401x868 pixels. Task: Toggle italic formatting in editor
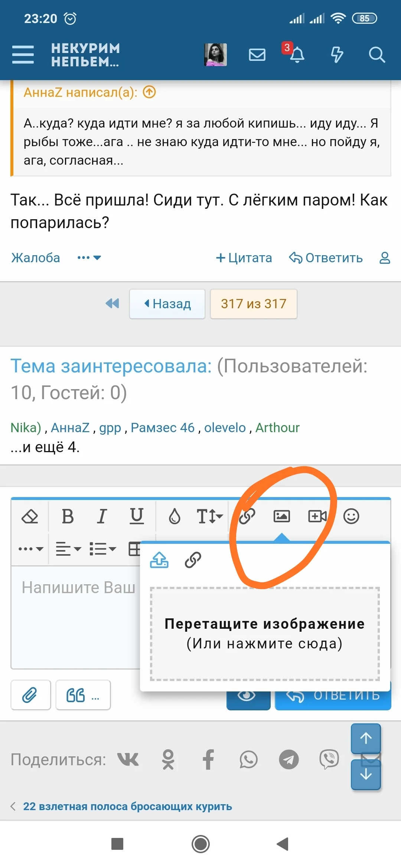pos(102,516)
